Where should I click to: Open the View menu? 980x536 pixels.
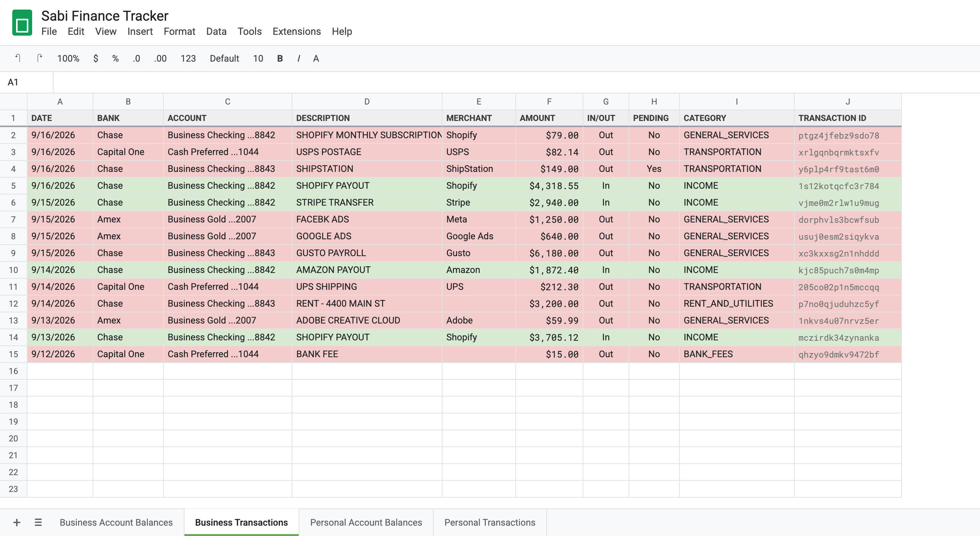click(x=106, y=31)
